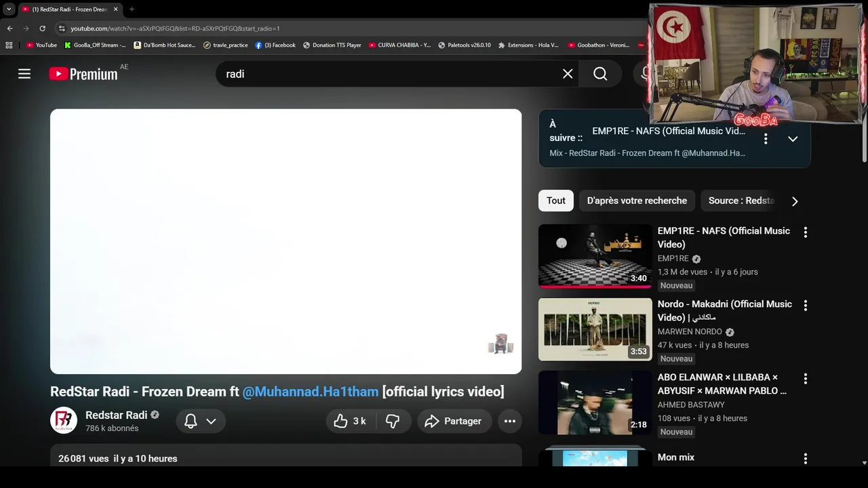Expand the À suivre mix panel chevron
Screen dimensions: 868x488
pos(793,138)
